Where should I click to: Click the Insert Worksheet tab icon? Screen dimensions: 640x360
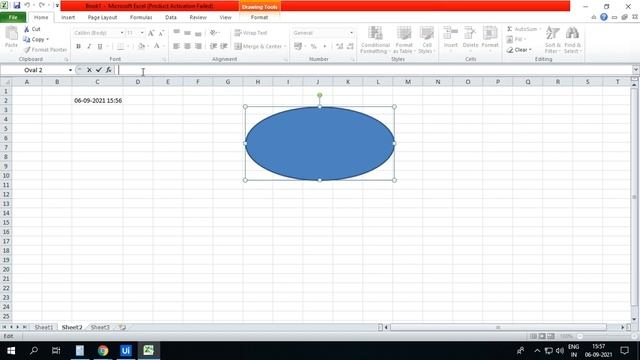coord(122,327)
